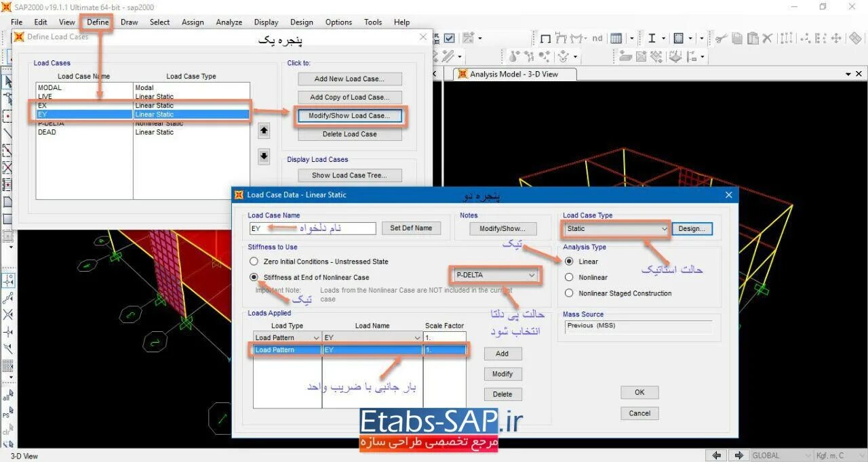This screenshot has height=462, width=868.
Task: Choose Nonlinear analysis type
Action: pyautogui.click(x=569, y=277)
